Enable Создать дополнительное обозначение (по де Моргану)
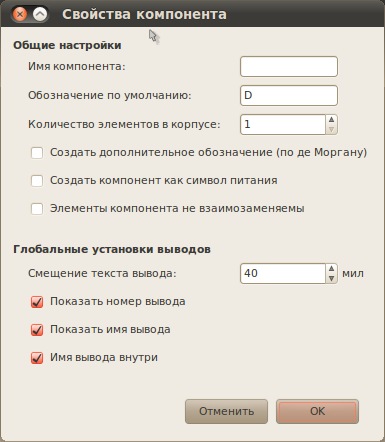The width and height of the screenshot is (385, 442). (37, 153)
